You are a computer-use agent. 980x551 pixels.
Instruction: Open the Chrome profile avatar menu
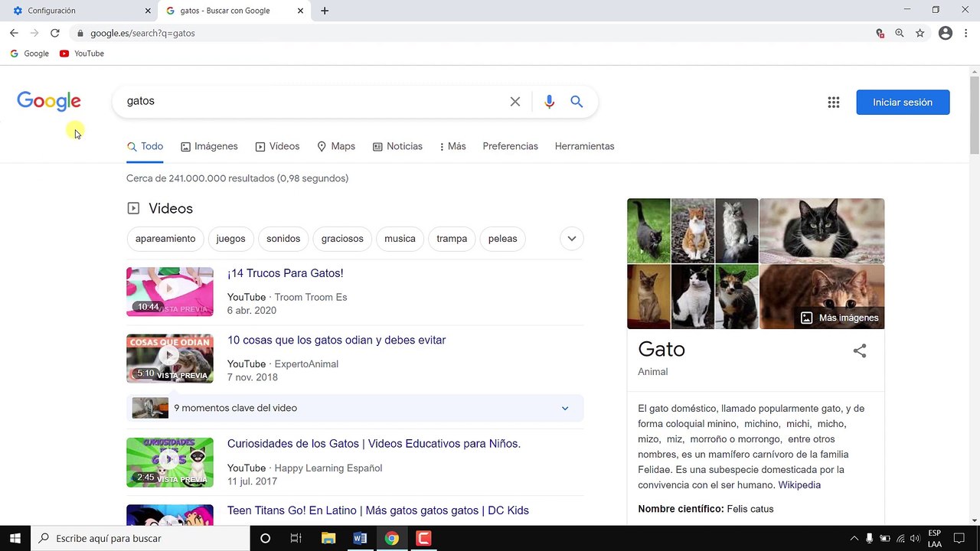(x=946, y=33)
